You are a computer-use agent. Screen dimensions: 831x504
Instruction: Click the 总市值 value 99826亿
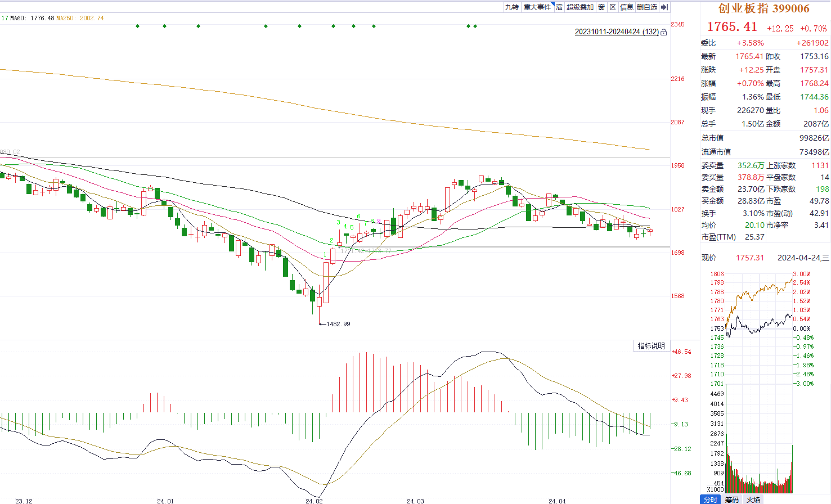814,138
